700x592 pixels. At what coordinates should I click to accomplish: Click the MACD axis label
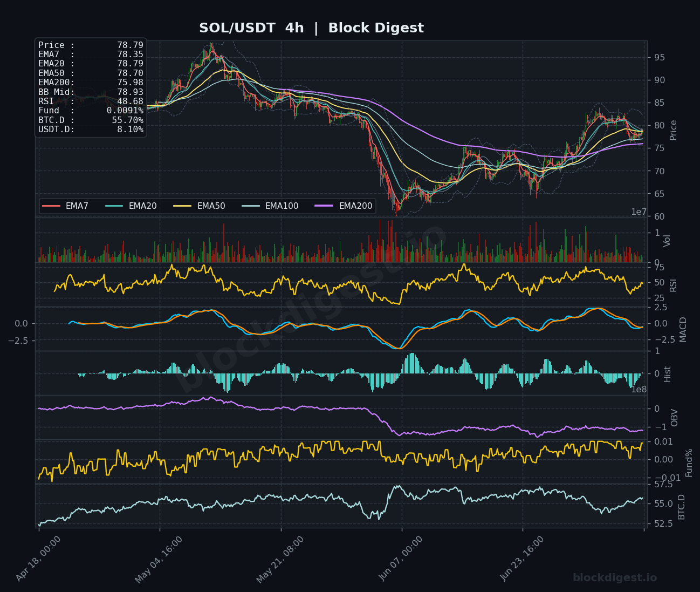683,329
